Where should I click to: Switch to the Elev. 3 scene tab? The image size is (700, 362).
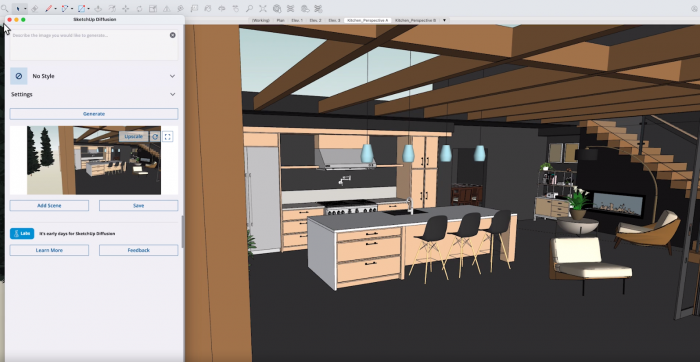click(334, 21)
